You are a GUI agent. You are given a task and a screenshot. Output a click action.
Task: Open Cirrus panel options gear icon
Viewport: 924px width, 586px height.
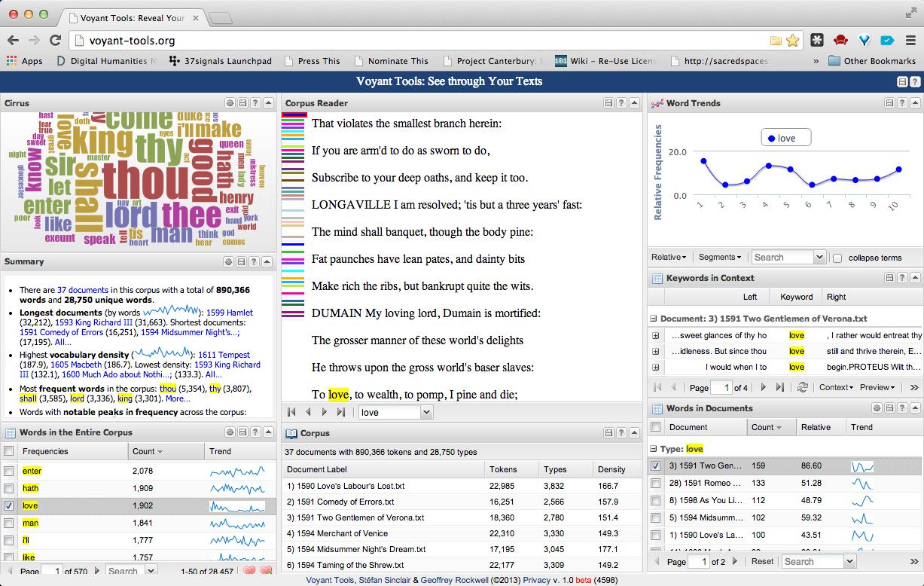229,103
